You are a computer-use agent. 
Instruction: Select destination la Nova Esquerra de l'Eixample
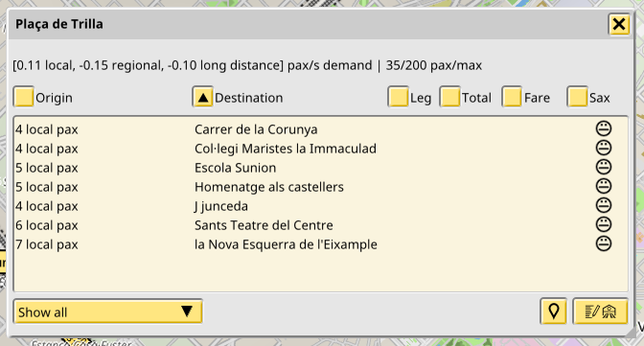pos(286,244)
